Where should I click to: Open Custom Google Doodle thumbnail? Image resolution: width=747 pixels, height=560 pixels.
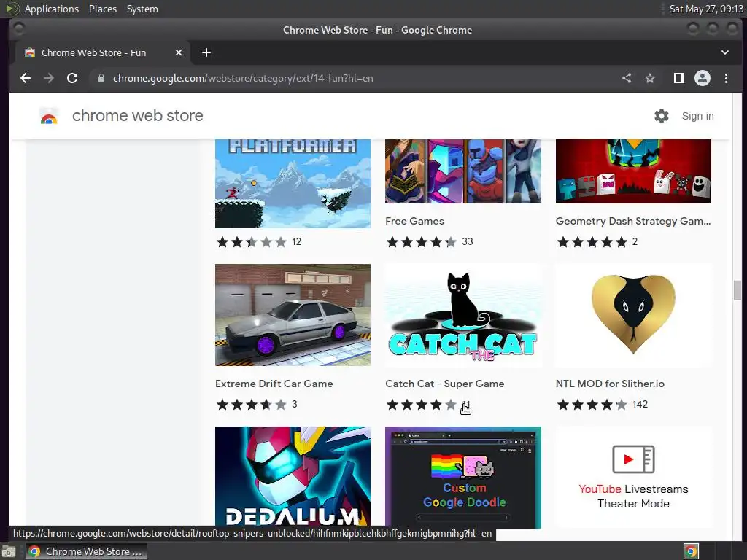(x=463, y=476)
